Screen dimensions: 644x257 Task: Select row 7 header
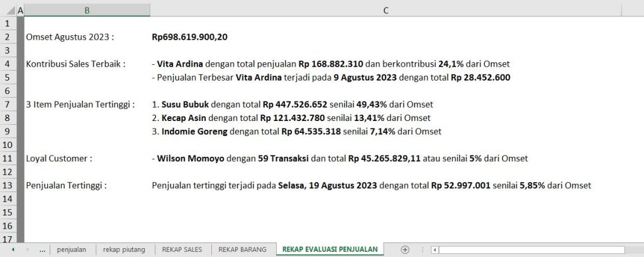pyautogui.click(x=8, y=105)
